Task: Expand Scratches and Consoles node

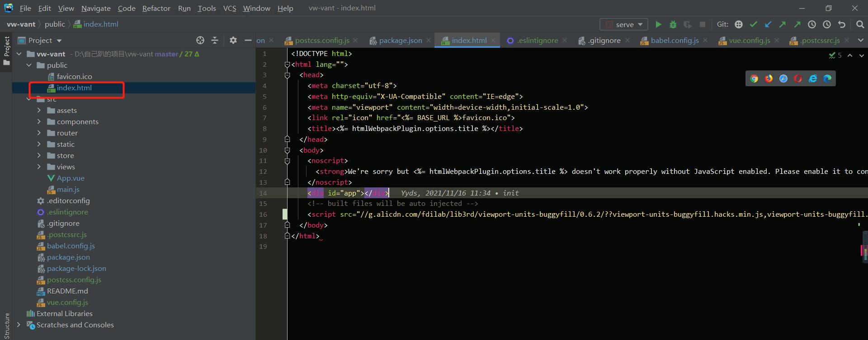Action: 19,325
